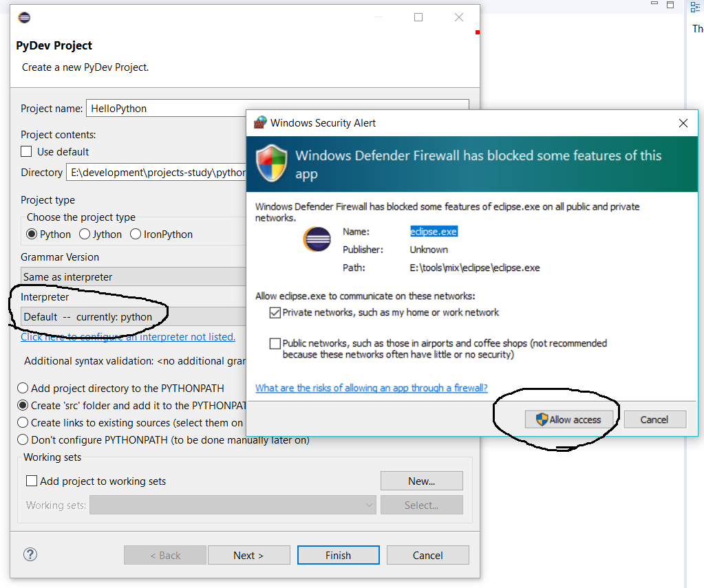
Task: Click the Finish button
Action: coord(338,555)
